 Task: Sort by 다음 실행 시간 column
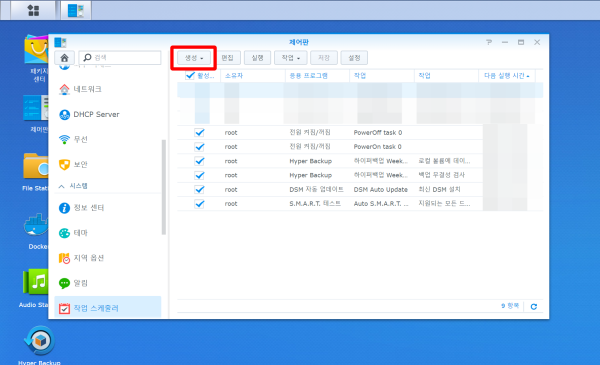507,76
